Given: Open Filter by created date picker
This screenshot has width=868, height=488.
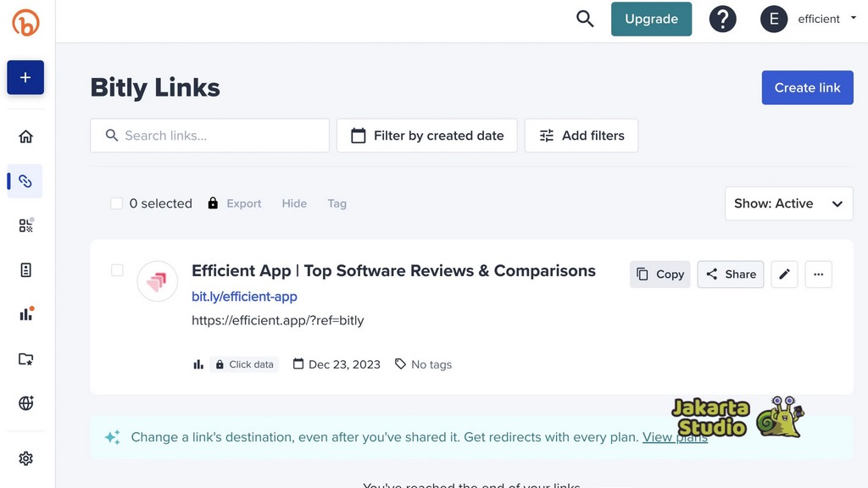Looking at the screenshot, I should tap(426, 136).
